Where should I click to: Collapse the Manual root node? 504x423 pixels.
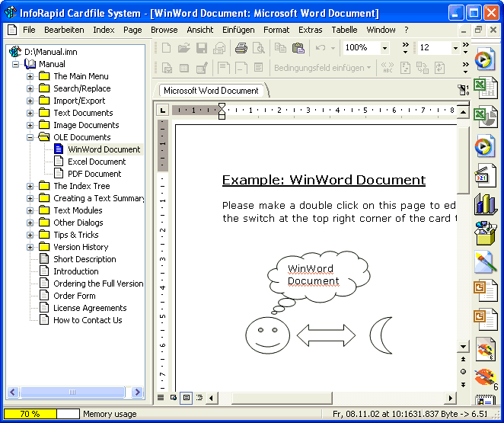[x=15, y=64]
